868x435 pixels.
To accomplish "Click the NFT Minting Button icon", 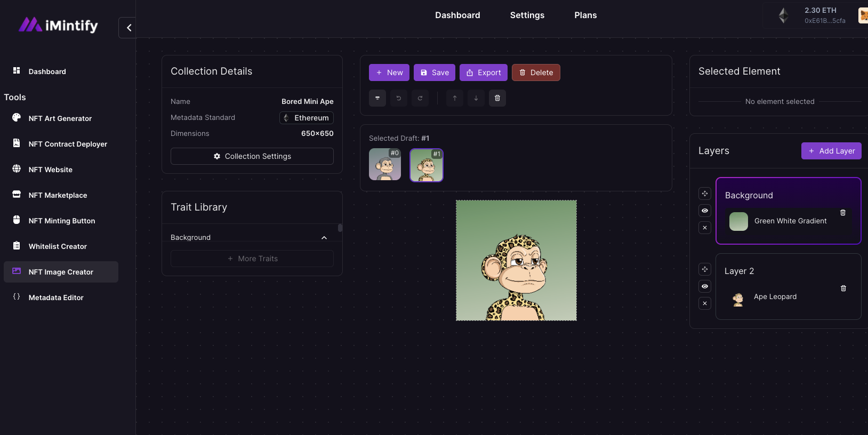I will point(17,220).
